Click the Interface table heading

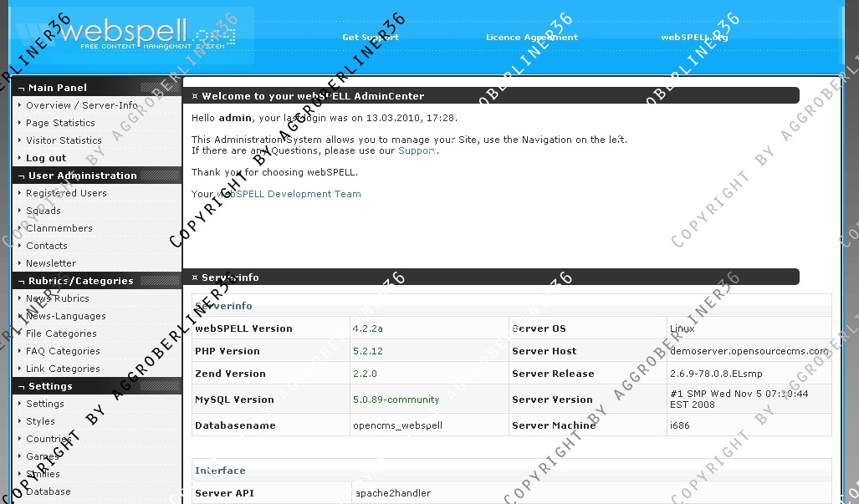[x=220, y=470]
